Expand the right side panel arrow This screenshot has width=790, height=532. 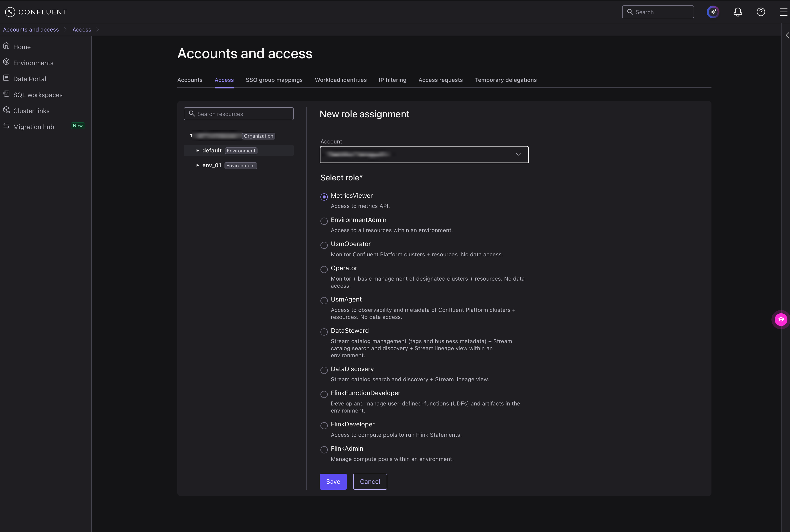click(787, 36)
